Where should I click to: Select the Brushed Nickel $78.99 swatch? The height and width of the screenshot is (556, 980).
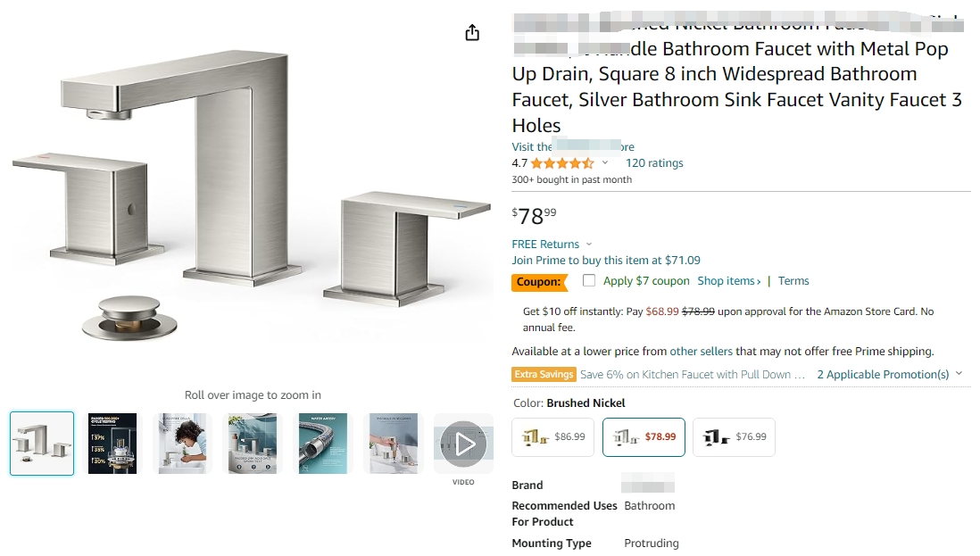[644, 437]
